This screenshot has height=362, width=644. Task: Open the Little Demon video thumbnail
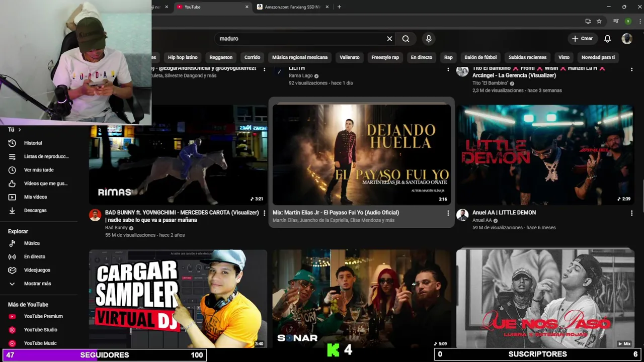click(545, 154)
